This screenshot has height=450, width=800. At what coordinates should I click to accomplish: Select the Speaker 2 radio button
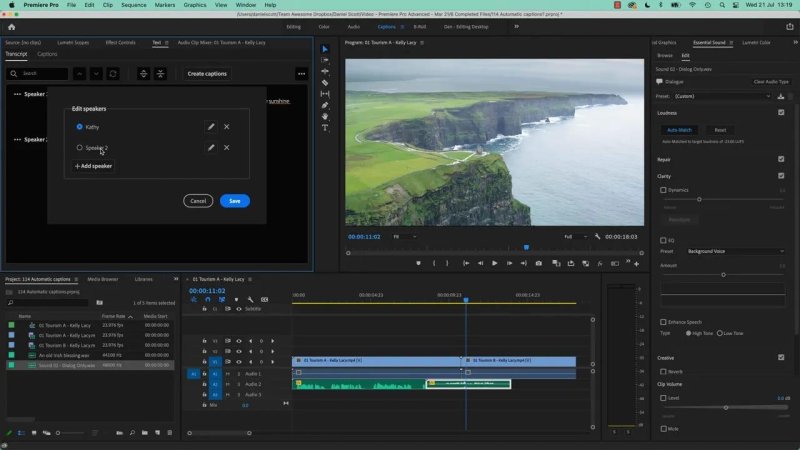click(x=79, y=147)
